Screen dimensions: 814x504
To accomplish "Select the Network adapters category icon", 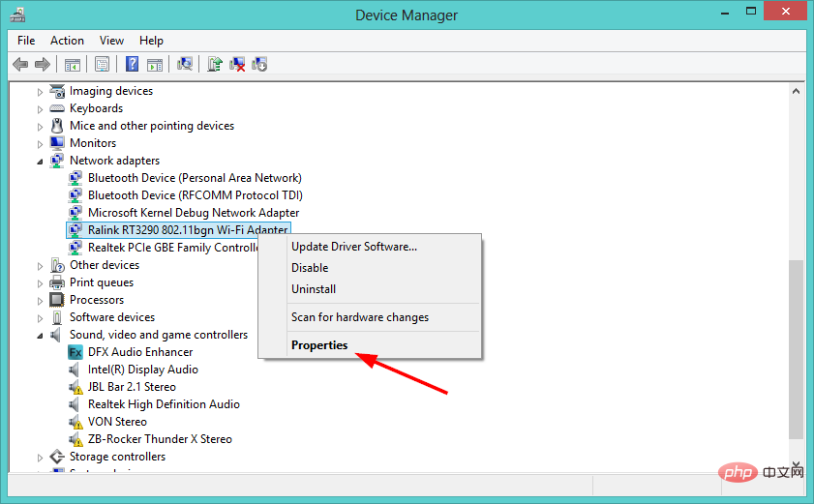I will tap(57, 161).
